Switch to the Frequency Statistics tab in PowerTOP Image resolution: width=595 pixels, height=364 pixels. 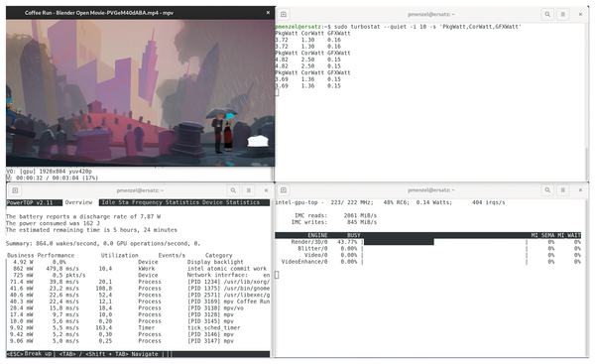pos(167,202)
